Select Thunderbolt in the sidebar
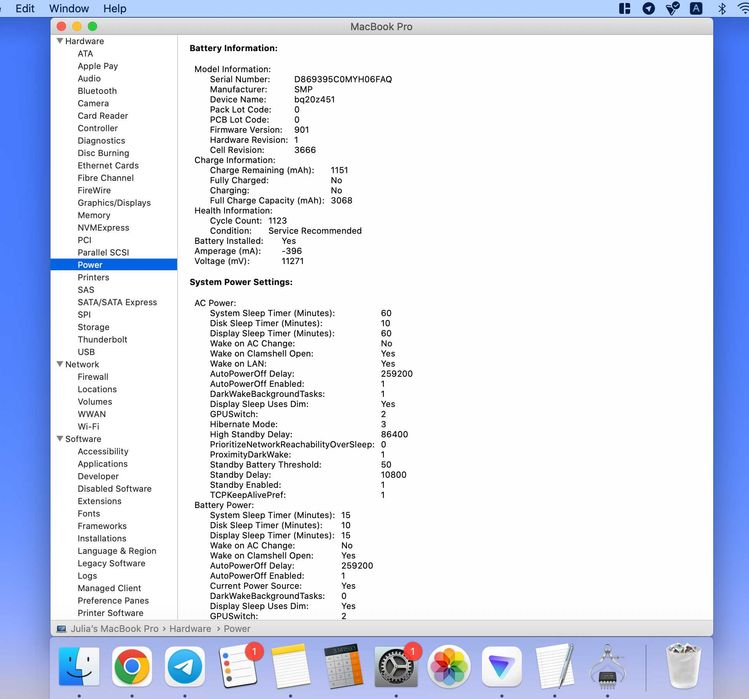749x699 pixels. (x=103, y=339)
